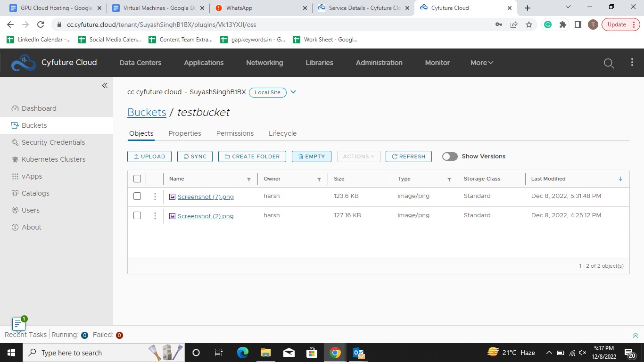Go back to Buckets breadcrumb link
Image resolution: width=644 pixels, height=362 pixels.
(147, 113)
